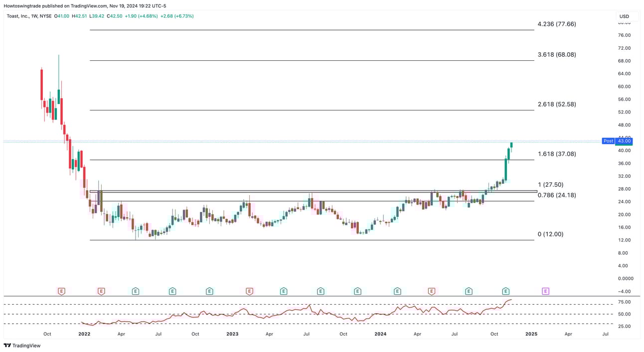Click the 2022 label on time axis
Viewport: 644px width, 352px height.
click(84, 334)
